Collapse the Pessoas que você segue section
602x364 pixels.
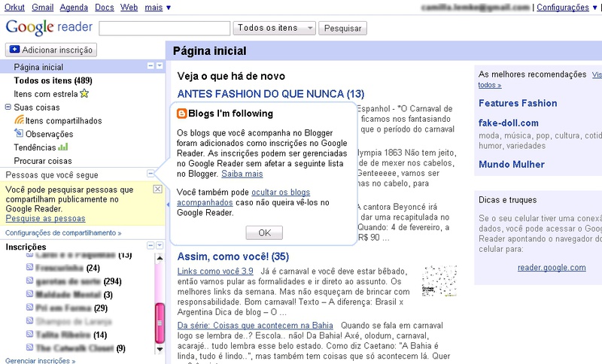coord(150,174)
